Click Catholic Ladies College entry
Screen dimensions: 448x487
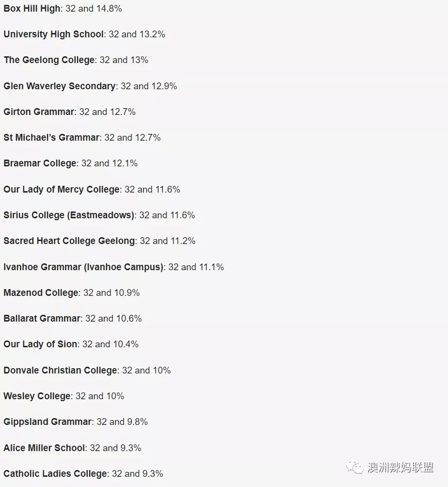tap(83, 474)
